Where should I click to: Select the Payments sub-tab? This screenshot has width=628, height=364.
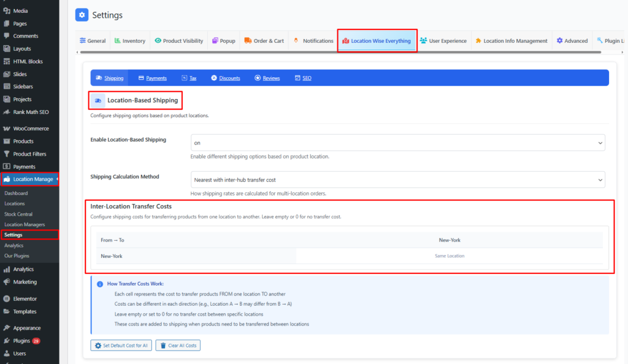pyautogui.click(x=152, y=78)
